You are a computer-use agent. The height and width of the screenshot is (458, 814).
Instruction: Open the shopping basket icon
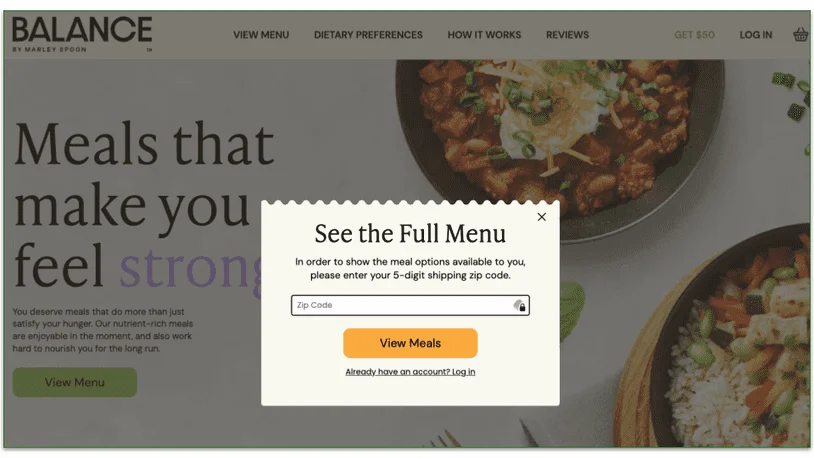801,35
